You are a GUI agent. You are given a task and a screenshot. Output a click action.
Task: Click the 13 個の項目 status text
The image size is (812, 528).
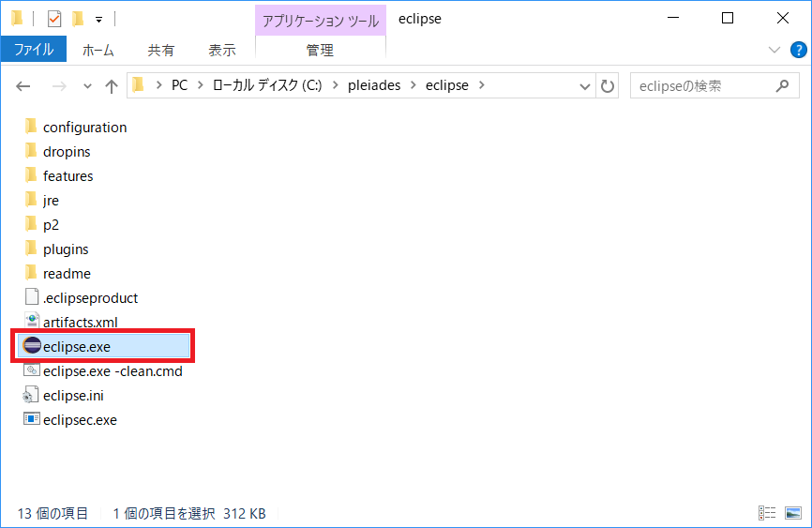53,514
